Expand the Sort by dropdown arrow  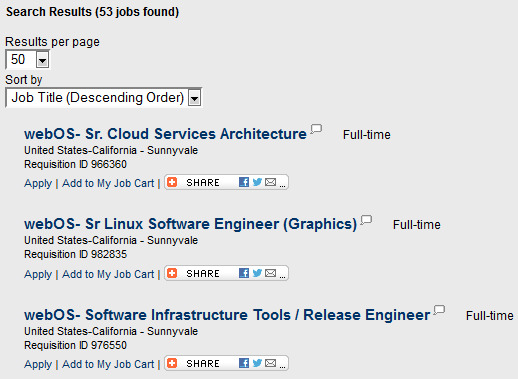pyautogui.click(x=194, y=98)
